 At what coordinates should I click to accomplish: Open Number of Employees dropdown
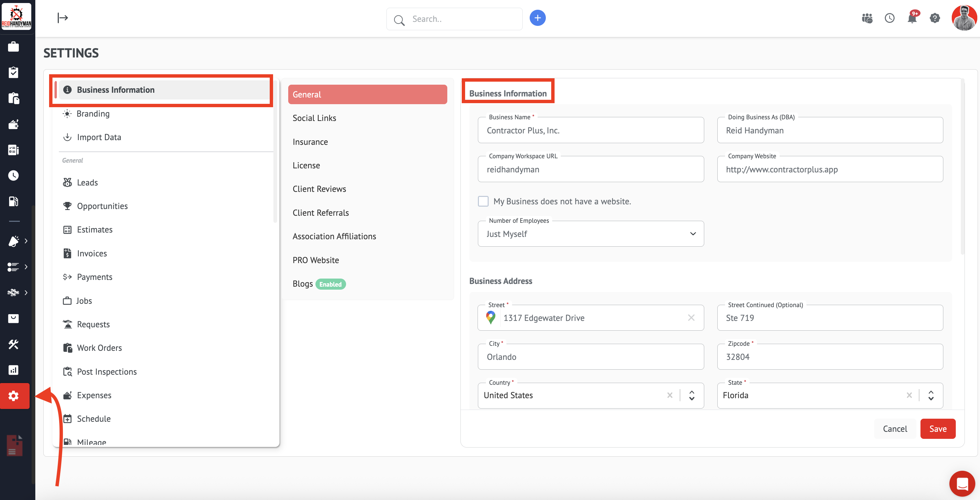(x=591, y=234)
